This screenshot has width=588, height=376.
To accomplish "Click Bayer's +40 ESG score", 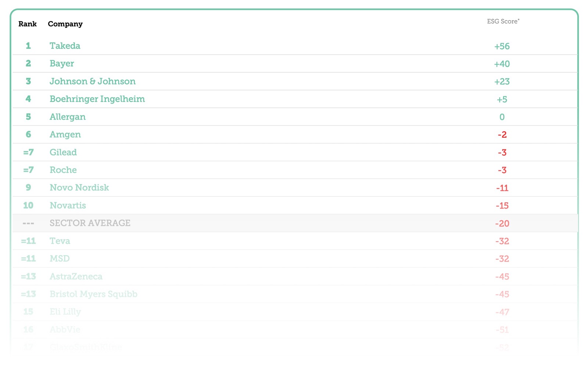I will [502, 64].
